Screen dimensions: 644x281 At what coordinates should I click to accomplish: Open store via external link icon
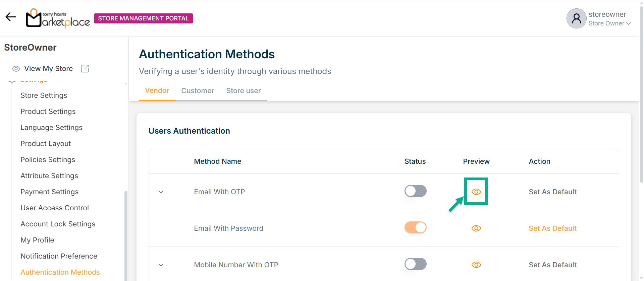[85, 69]
